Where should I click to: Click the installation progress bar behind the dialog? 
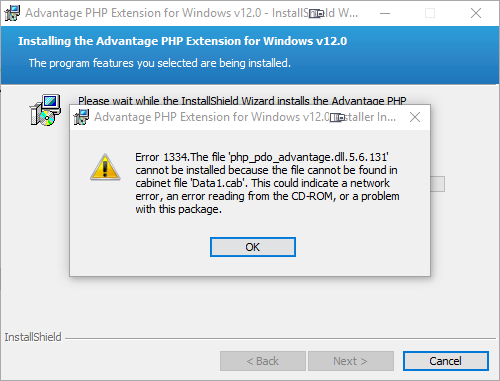click(x=438, y=184)
